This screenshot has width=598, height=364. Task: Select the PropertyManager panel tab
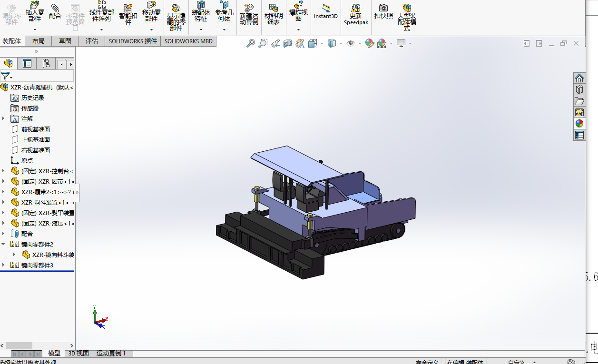[x=27, y=63]
